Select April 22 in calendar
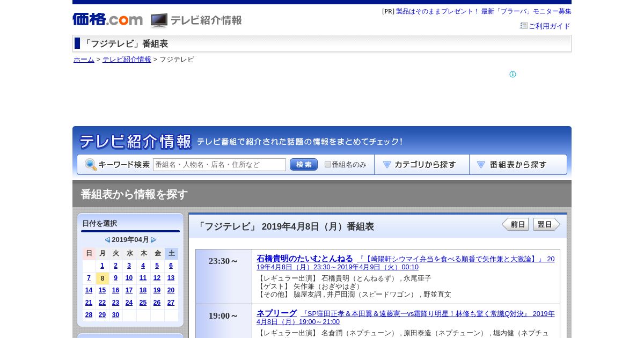The image size is (644, 338). [103, 303]
